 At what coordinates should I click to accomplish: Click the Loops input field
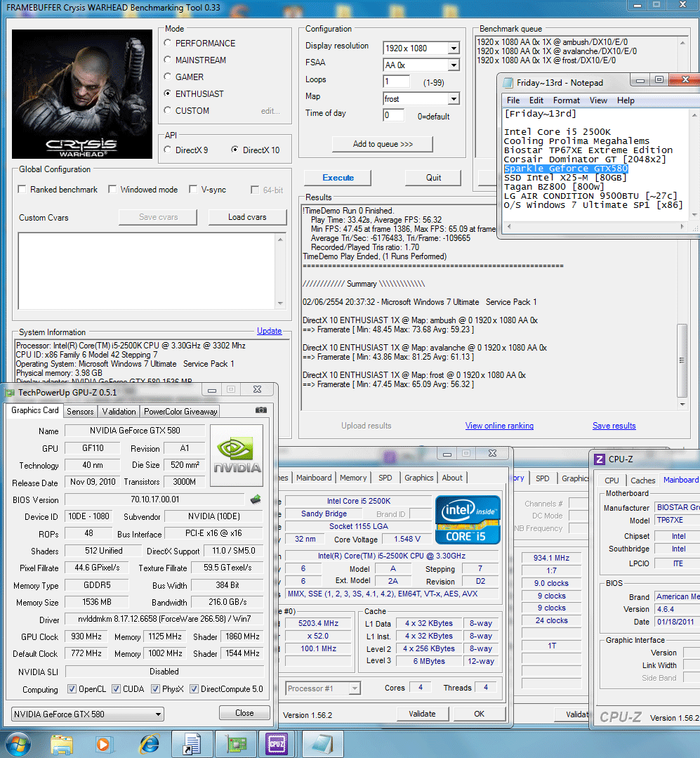click(x=397, y=81)
